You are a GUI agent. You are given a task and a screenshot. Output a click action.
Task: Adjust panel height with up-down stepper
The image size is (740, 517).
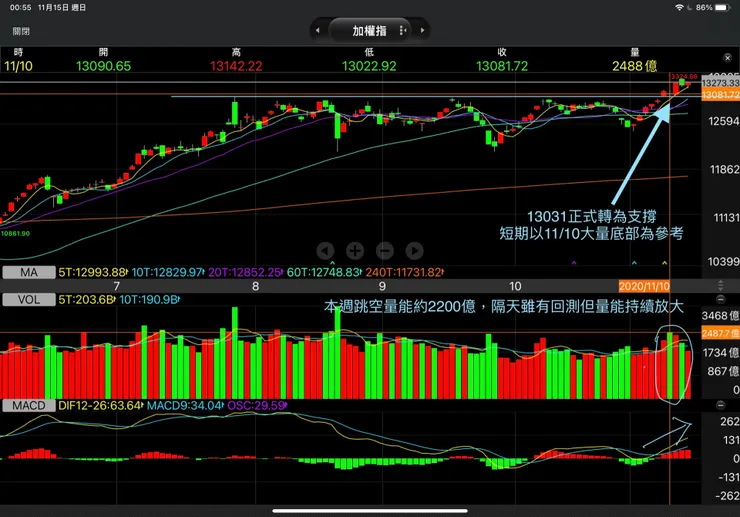point(720,285)
